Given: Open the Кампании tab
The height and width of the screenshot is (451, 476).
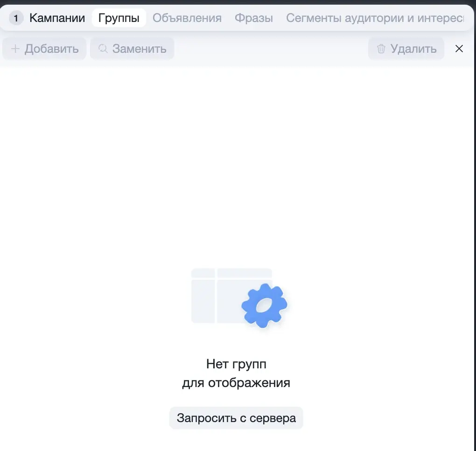Looking at the screenshot, I should (57, 18).
